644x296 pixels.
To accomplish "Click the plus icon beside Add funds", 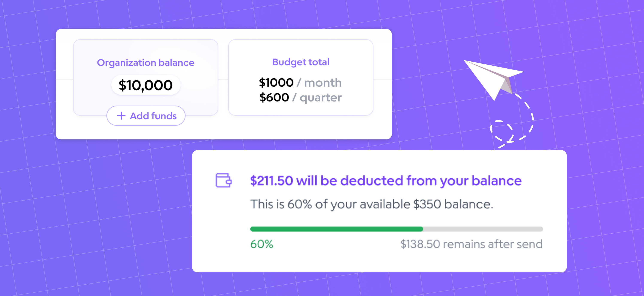I will click(121, 116).
